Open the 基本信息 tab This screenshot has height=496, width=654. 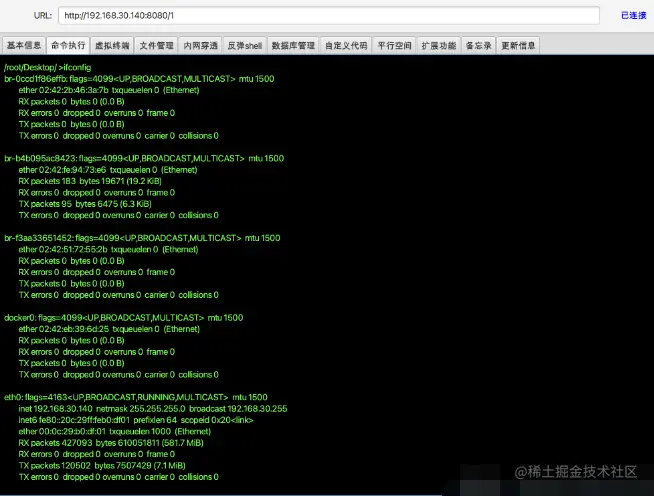pos(24,45)
